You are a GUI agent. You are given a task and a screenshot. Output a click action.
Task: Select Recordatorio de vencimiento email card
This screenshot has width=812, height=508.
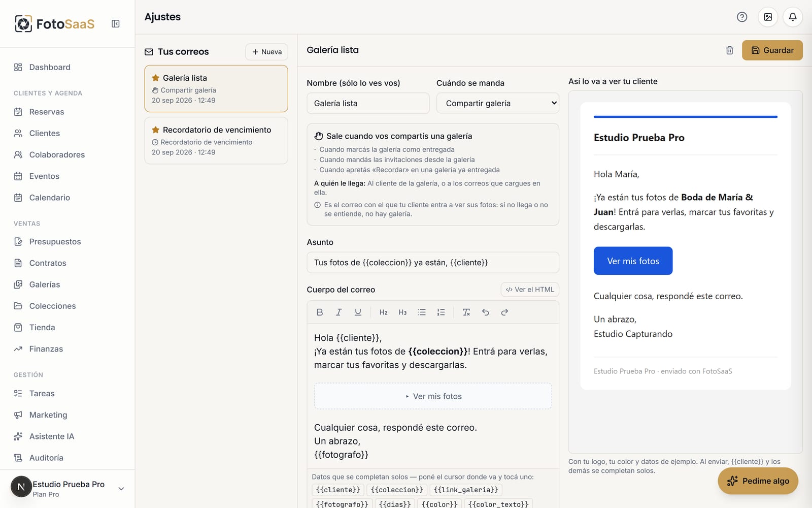(x=216, y=141)
